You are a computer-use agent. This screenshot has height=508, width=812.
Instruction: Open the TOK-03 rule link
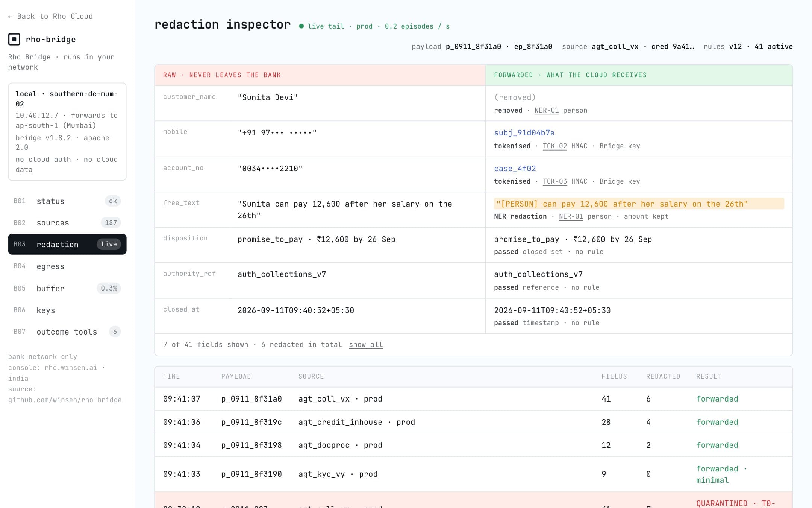[555, 181]
